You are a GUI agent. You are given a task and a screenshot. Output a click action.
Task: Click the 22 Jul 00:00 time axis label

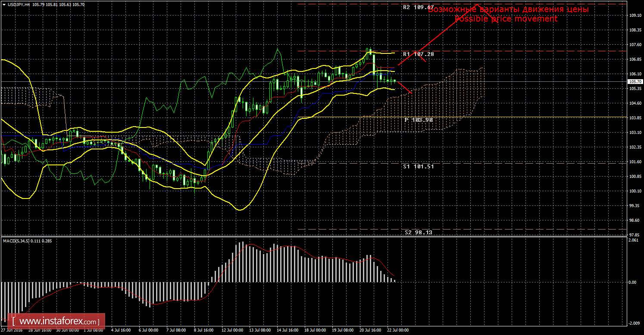click(x=397, y=330)
